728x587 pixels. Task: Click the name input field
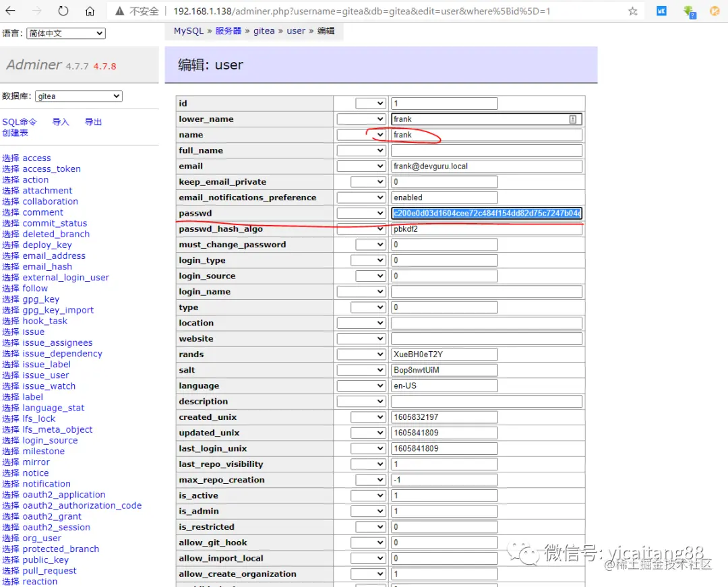487,135
